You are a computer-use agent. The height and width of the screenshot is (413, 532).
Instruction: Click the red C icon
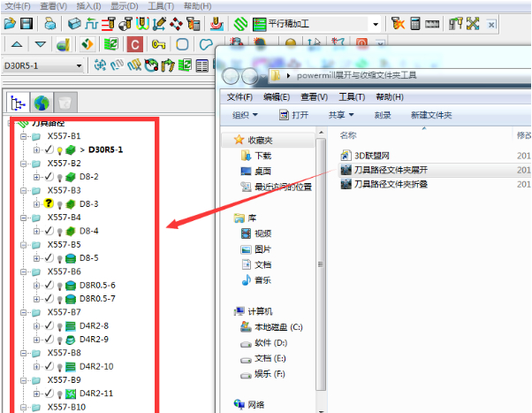(x=134, y=44)
